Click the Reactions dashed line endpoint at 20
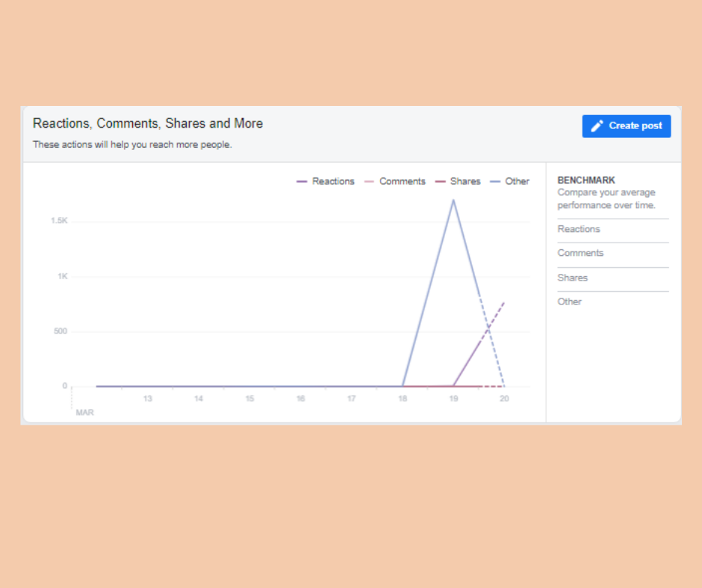 point(504,302)
